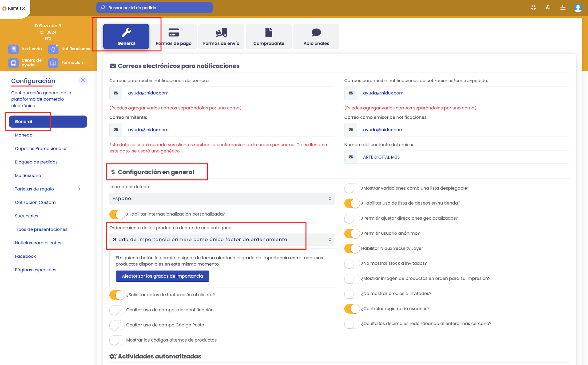Open Cupones Promocionales in the sidebar
The width and height of the screenshot is (588, 365).
pyautogui.click(x=41, y=148)
